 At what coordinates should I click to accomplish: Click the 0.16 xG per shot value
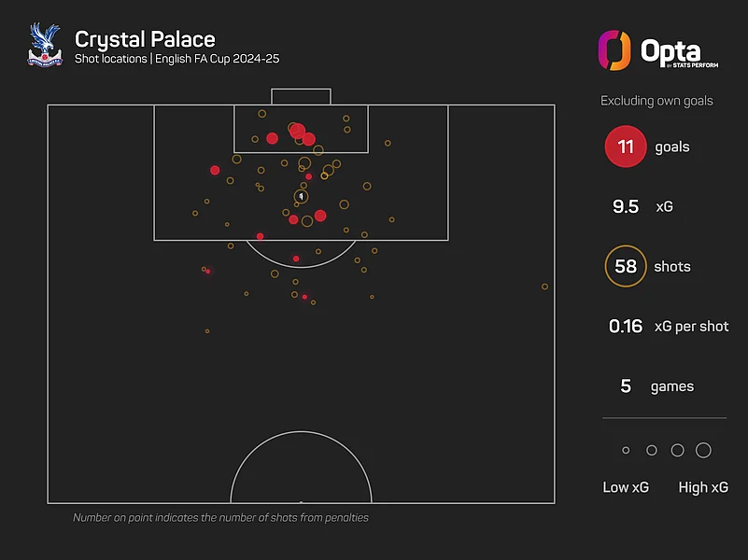625,327
